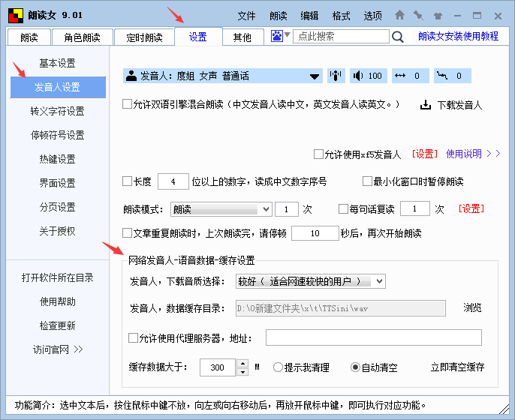The height and width of the screenshot is (420, 515).
Task: Switch to the 其他 tab
Action: coord(242,37)
